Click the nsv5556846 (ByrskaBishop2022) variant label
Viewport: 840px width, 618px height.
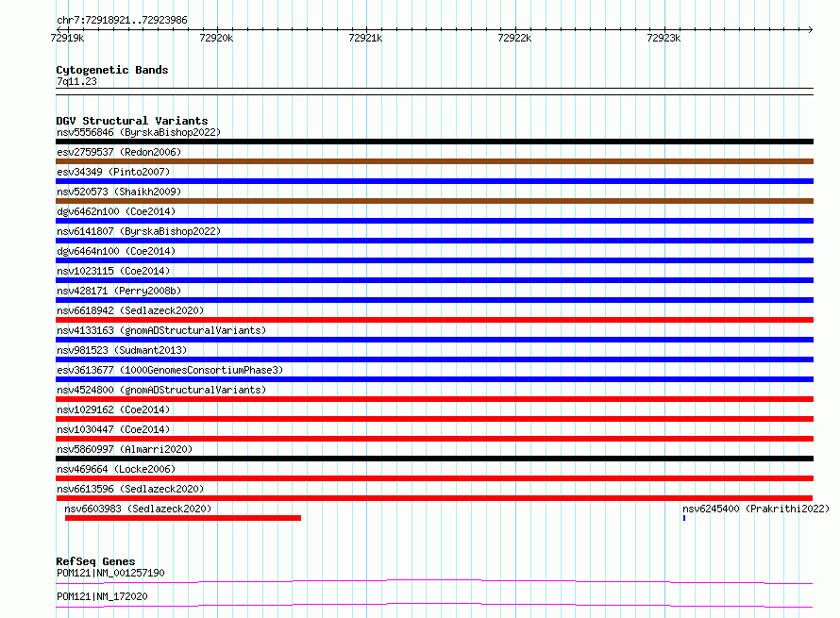pos(139,132)
